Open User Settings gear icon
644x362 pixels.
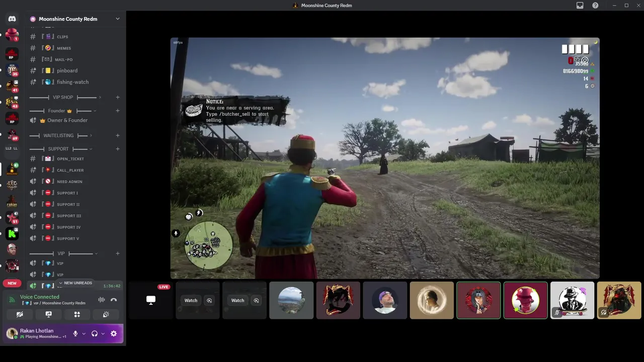tap(114, 333)
